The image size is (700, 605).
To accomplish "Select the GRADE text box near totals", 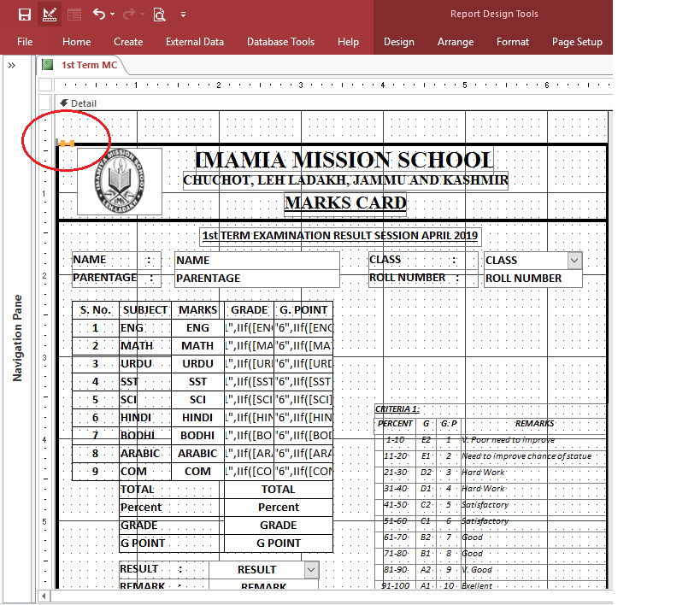I will click(278, 525).
